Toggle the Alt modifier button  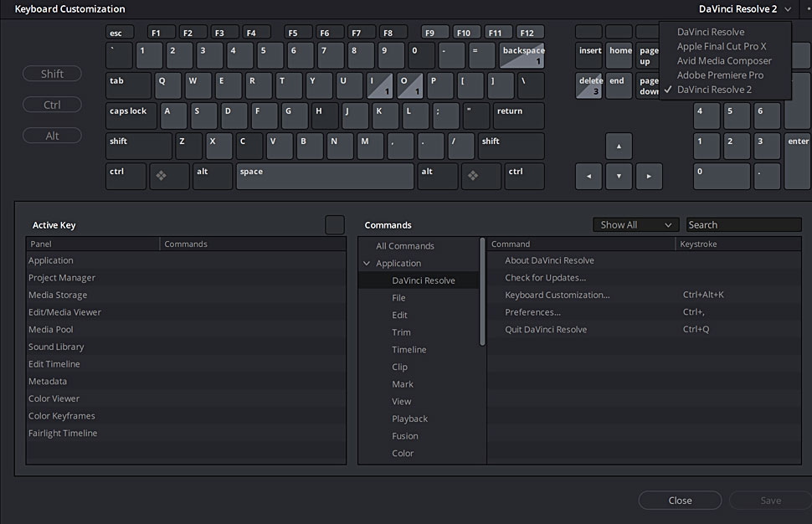click(52, 136)
